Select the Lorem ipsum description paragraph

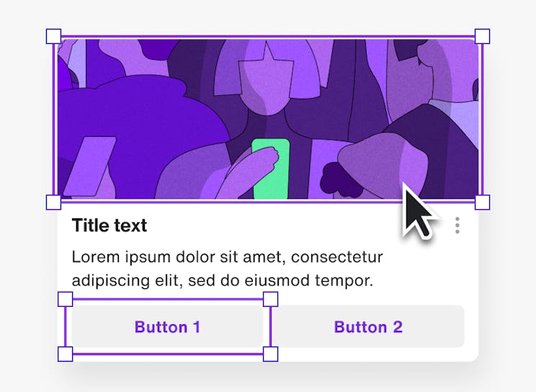click(227, 268)
